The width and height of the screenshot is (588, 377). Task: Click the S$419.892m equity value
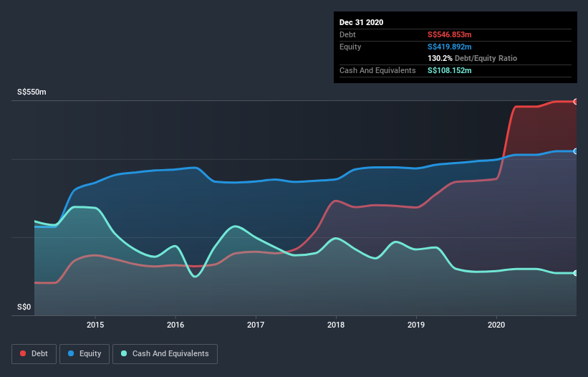449,47
